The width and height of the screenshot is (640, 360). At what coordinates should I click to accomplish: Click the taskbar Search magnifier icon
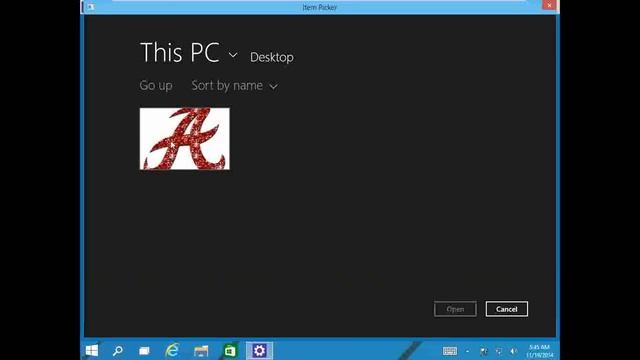118,351
